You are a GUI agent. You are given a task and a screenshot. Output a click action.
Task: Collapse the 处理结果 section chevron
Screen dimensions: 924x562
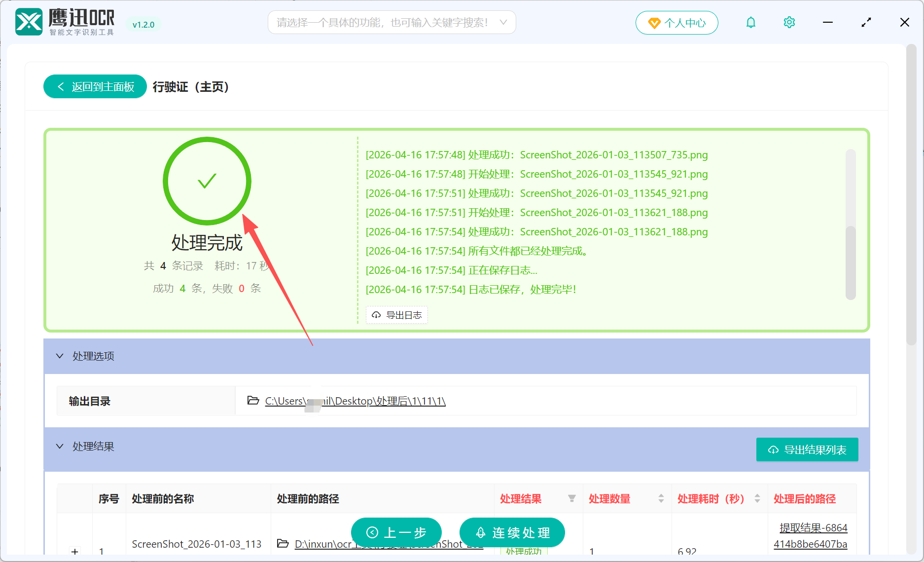pyautogui.click(x=60, y=446)
